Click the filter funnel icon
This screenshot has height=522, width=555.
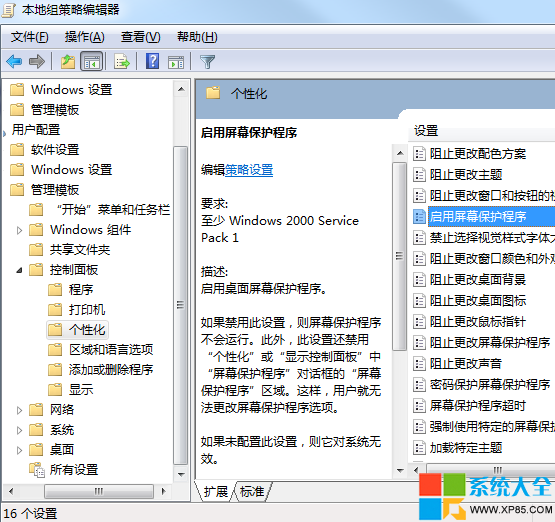207,62
